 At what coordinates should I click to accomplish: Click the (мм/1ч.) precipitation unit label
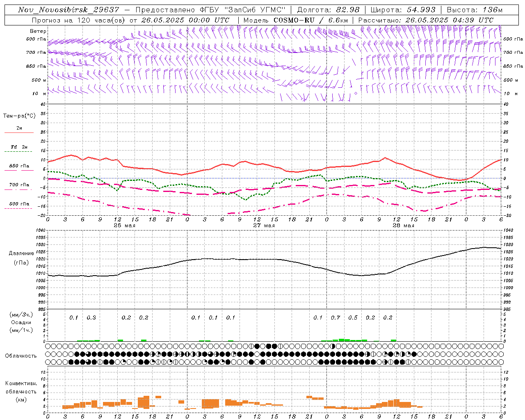click(21, 330)
